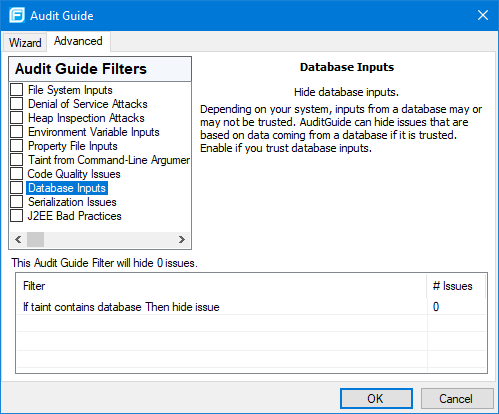499x414 pixels.
Task: Select the File System Inputs label
Action: click(70, 90)
